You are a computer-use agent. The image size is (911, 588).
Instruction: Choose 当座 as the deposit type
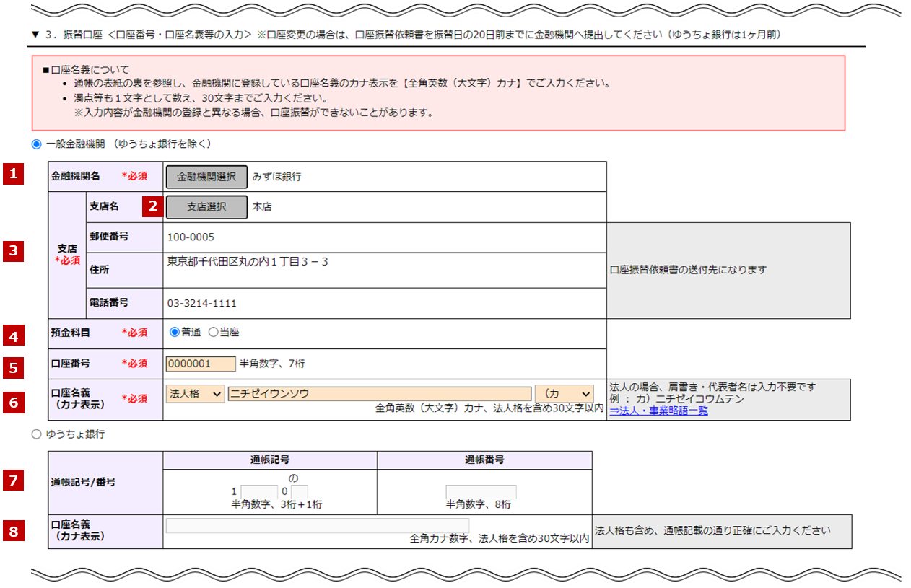(213, 333)
